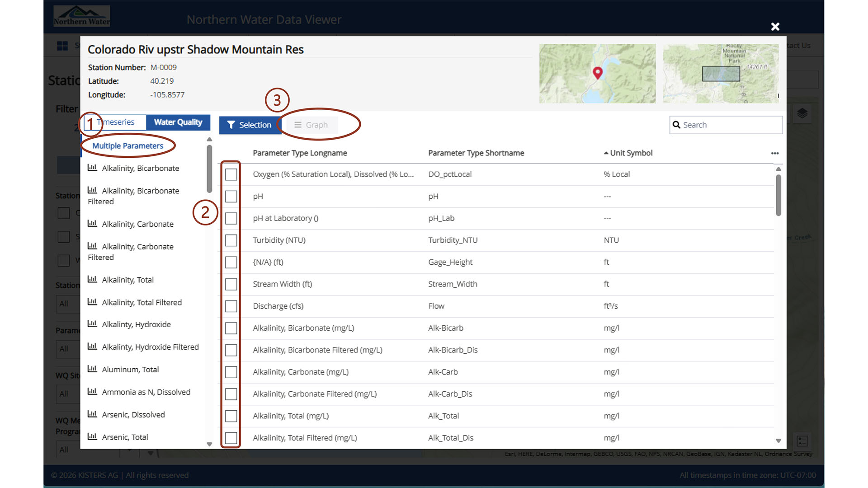
Task: Click chart icon beside Alkalinity, Carbonate
Action: 92,223
